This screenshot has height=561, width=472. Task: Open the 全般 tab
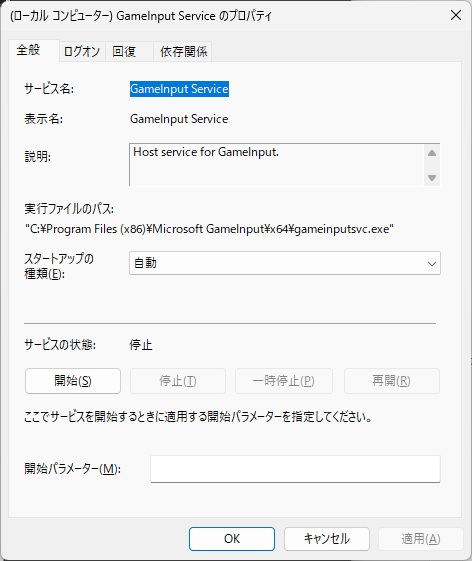(x=29, y=50)
